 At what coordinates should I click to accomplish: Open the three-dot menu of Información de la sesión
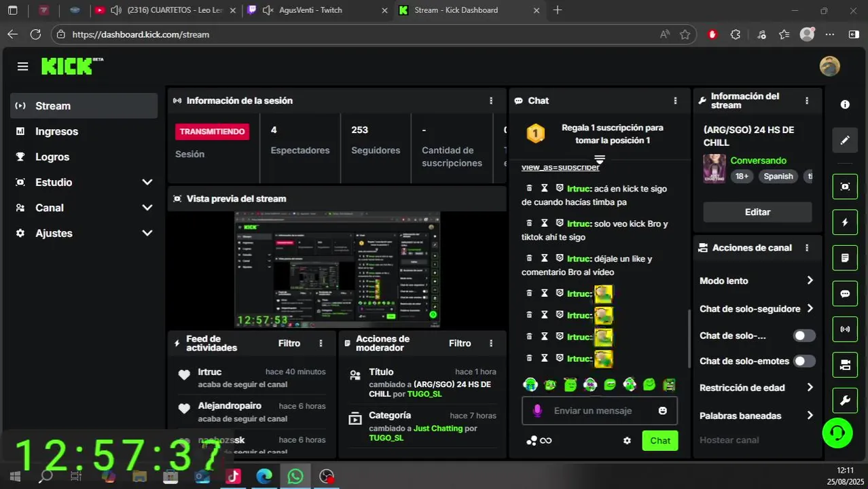coord(491,101)
